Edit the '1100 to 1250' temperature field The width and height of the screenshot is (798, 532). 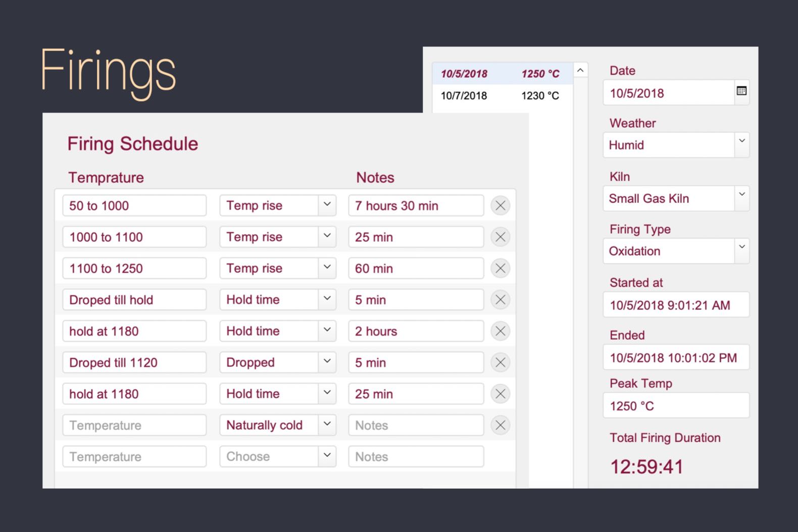[134, 268]
